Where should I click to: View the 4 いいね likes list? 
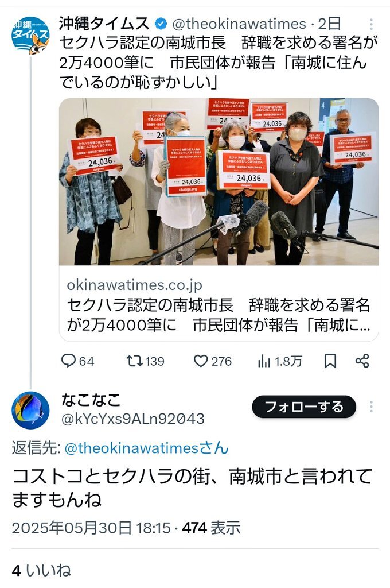coord(41,570)
